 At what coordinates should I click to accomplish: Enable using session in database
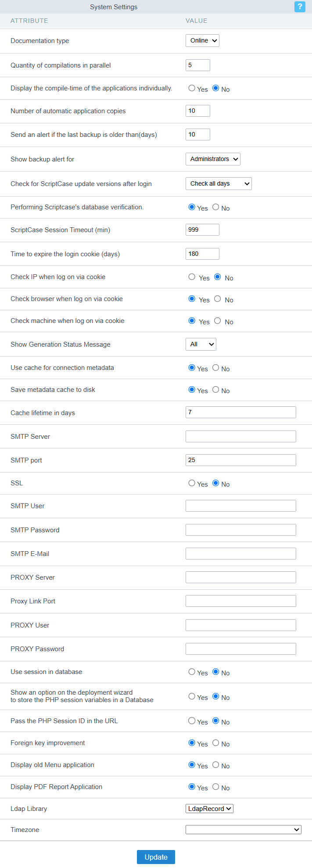pyautogui.click(x=192, y=671)
